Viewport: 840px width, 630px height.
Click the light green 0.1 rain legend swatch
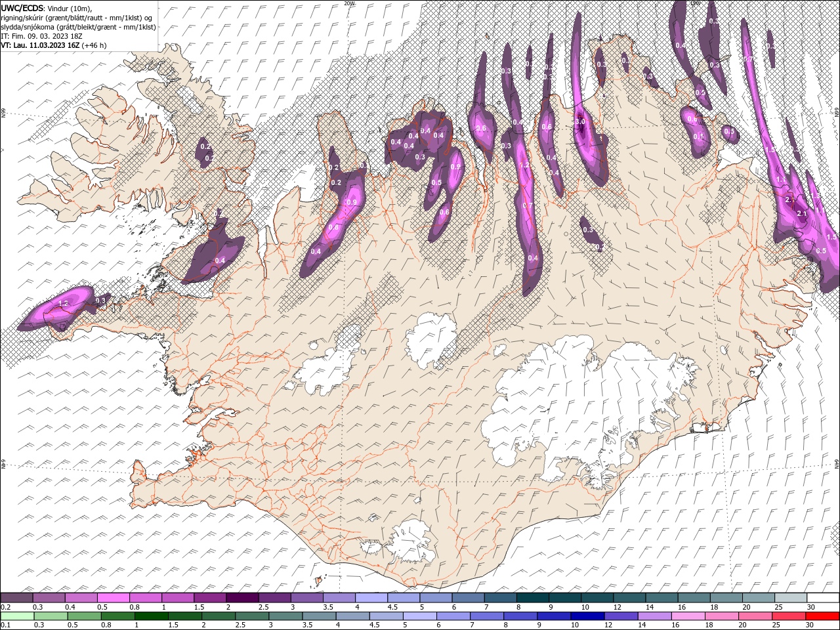17,616
